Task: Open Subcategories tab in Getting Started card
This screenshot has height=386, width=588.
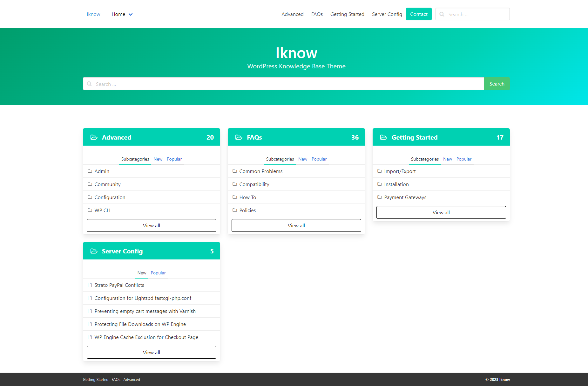Action: tap(424, 159)
